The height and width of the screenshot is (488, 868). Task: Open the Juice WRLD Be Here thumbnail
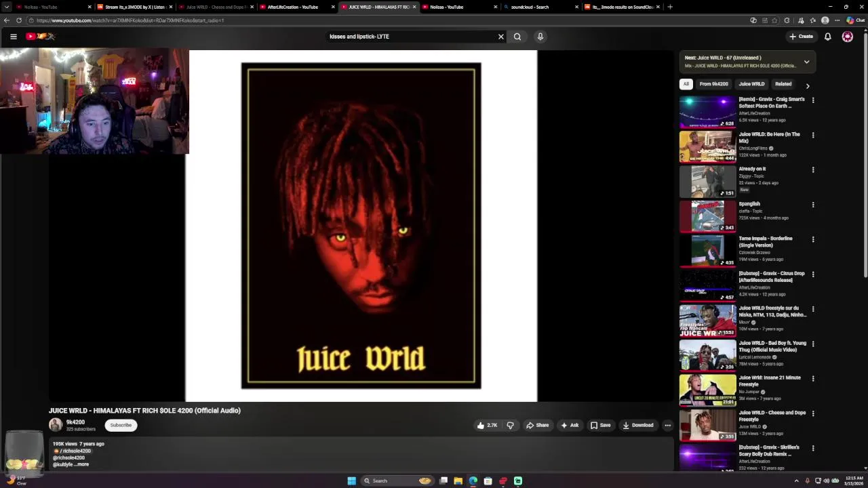(x=707, y=146)
